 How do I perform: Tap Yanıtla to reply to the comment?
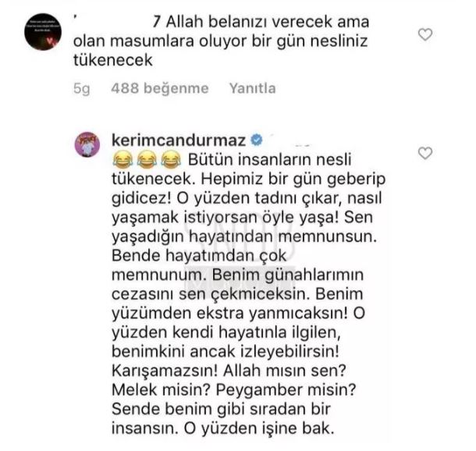pos(253,88)
